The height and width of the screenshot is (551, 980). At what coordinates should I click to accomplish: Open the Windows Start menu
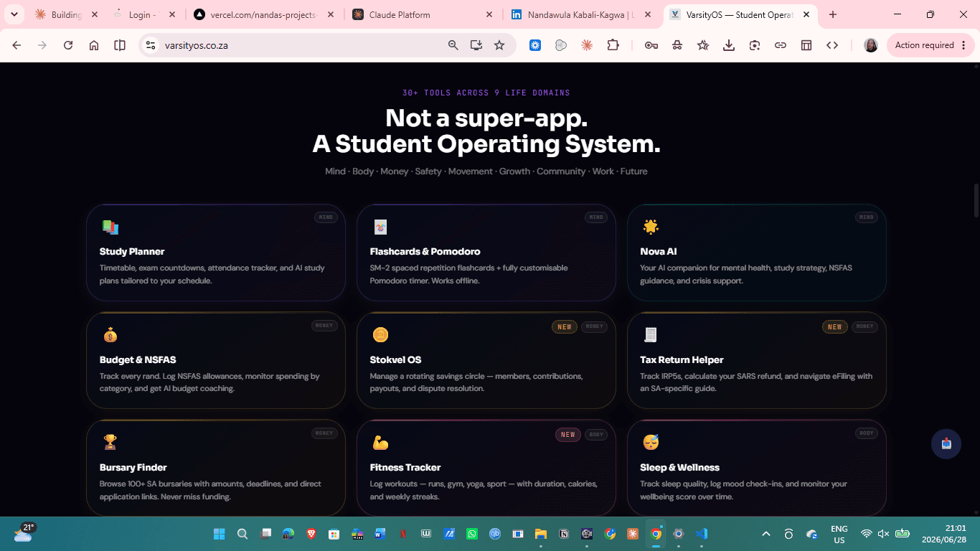(220, 534)
